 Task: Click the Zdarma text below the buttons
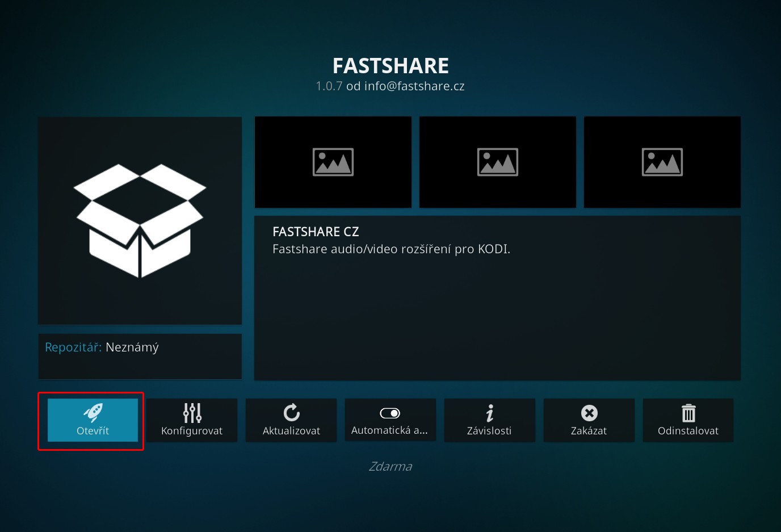point(390,466)
